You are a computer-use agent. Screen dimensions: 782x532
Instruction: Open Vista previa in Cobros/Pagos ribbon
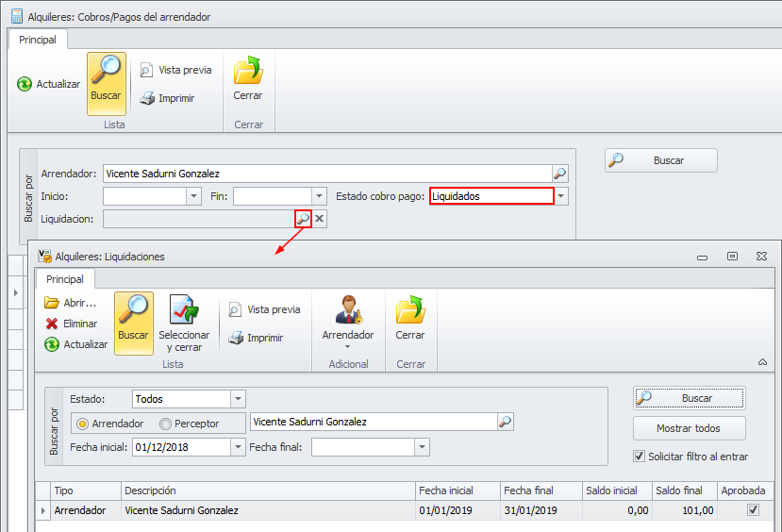coord(175,70)
